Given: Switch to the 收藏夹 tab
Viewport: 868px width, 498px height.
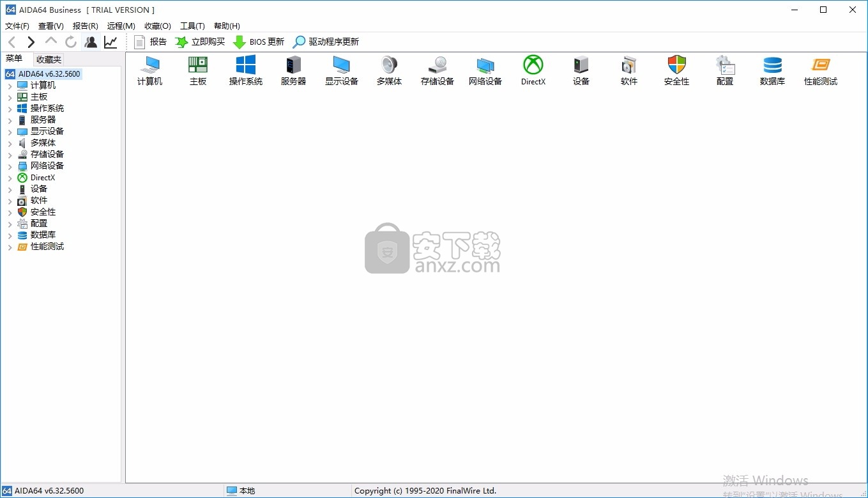Looking at the screenshot, I should pos(49,59).
